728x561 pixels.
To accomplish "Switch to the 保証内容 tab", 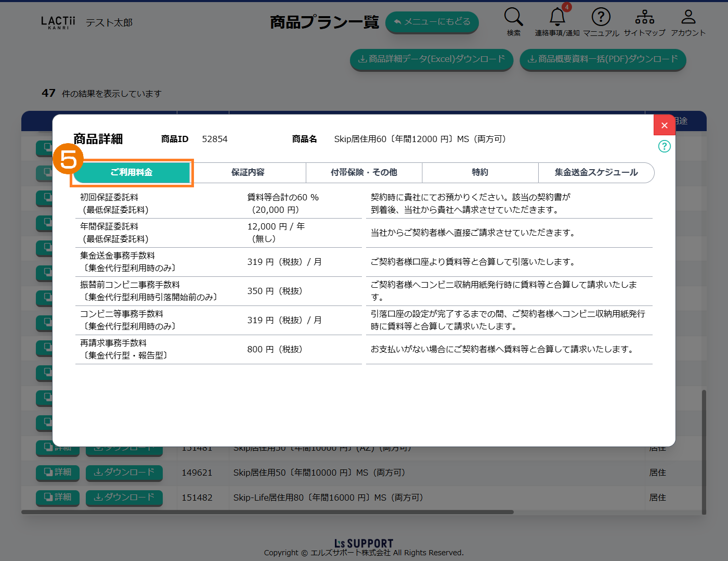I will (248, 172).
